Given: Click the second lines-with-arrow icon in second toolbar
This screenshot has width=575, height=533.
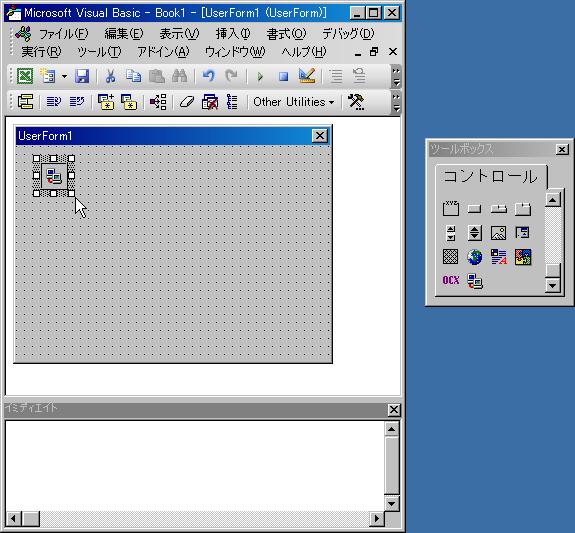Looking at the screenshot, I should click(77, 102).
